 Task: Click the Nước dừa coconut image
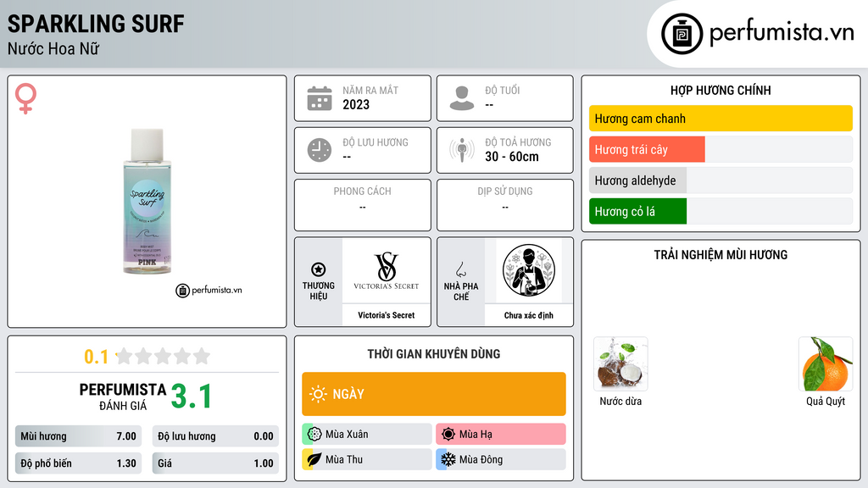click(x=620, y=364)
